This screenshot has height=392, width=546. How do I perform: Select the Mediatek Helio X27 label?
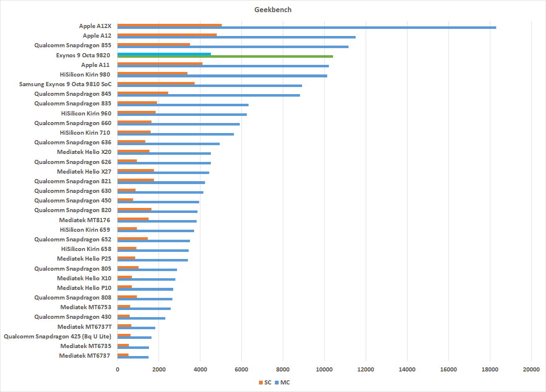[84, 172]
